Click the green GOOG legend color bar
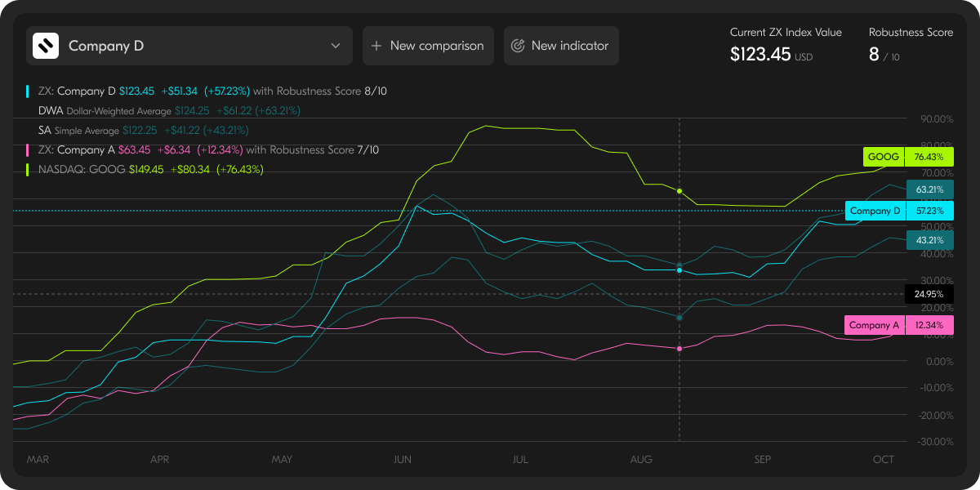The width and height of the screenshot is (980, 490). [28, 170]
